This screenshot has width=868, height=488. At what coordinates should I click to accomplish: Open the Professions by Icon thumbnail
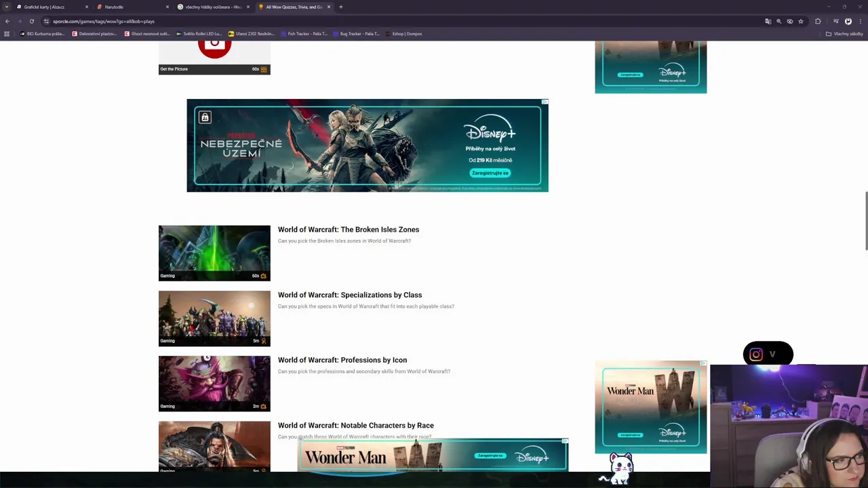(214, 384)
